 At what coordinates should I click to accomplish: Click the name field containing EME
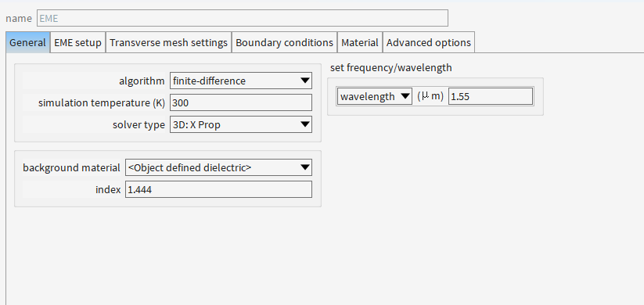tap(243, 19)
